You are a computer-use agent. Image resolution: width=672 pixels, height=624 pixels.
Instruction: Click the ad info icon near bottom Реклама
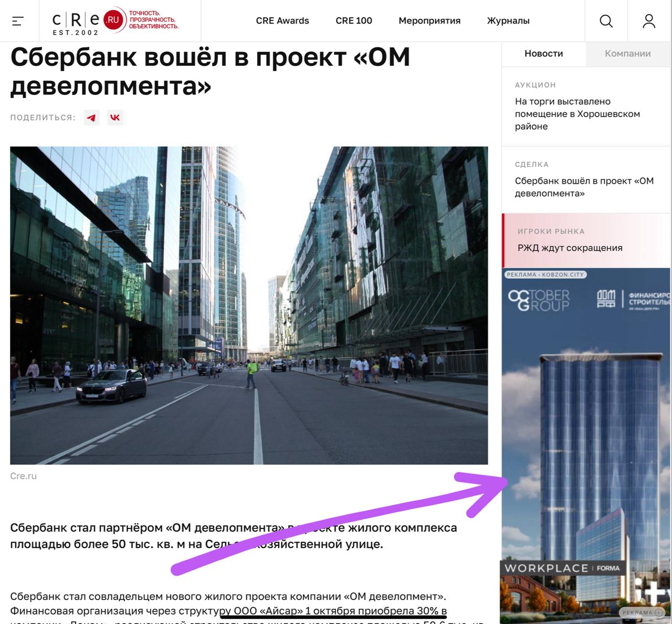coord(658,612)
